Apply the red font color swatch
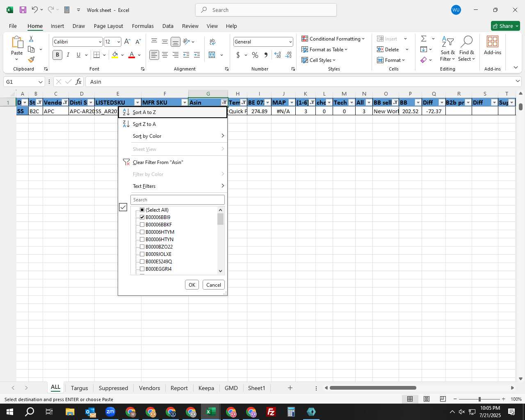525x420 pixels. 132,55
